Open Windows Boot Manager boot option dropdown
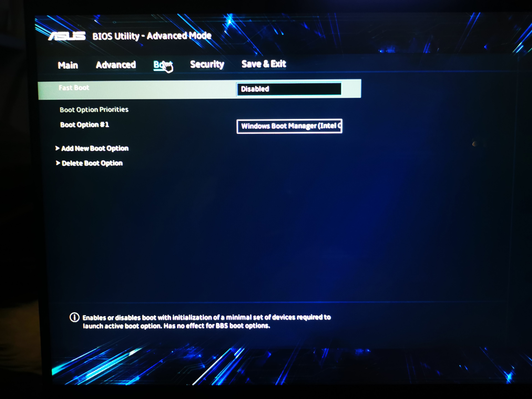 point(289,126)
